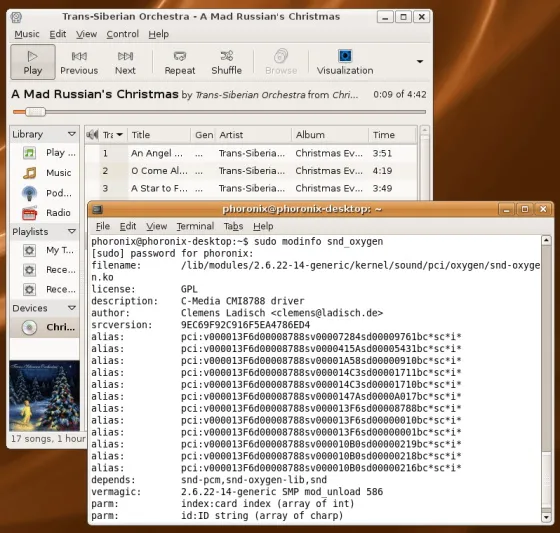The width and height of the screenshot is (560, 533).
Task: Open the Tabs menu in terminal
Action: 233,226
